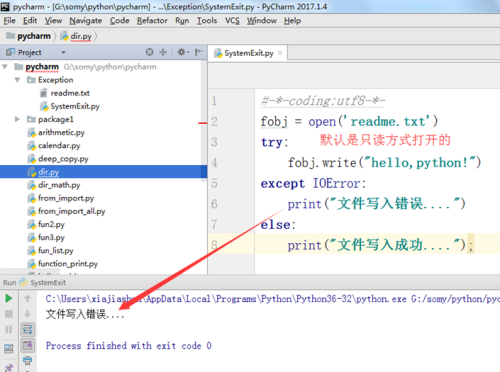Click the hide Project panel icon
Screen dimensions: 500x372
(x=199, y=52)
